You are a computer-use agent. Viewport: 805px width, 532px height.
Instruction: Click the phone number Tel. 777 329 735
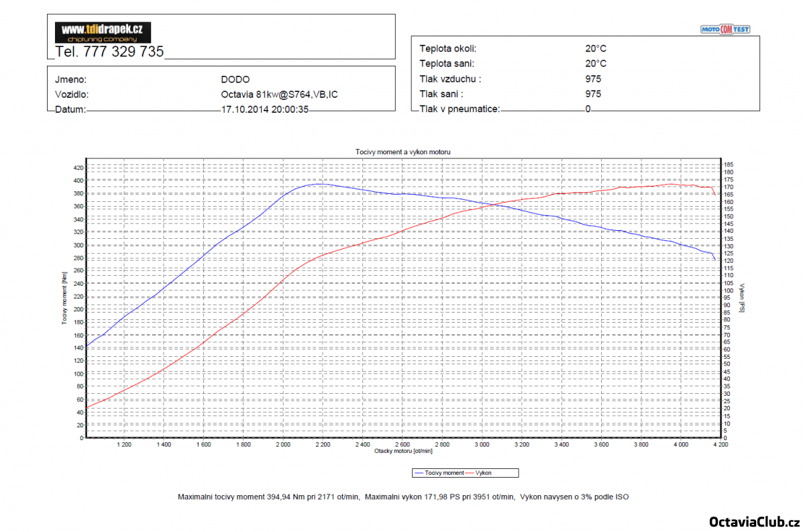tap(109, 52)
